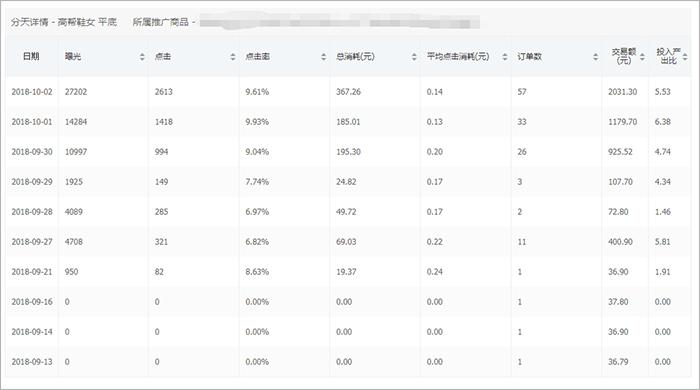Click the click-rate value 9.93%
The height and width of the screenshot is (390, 700).
pyautogui.click(x=257, y=122)
